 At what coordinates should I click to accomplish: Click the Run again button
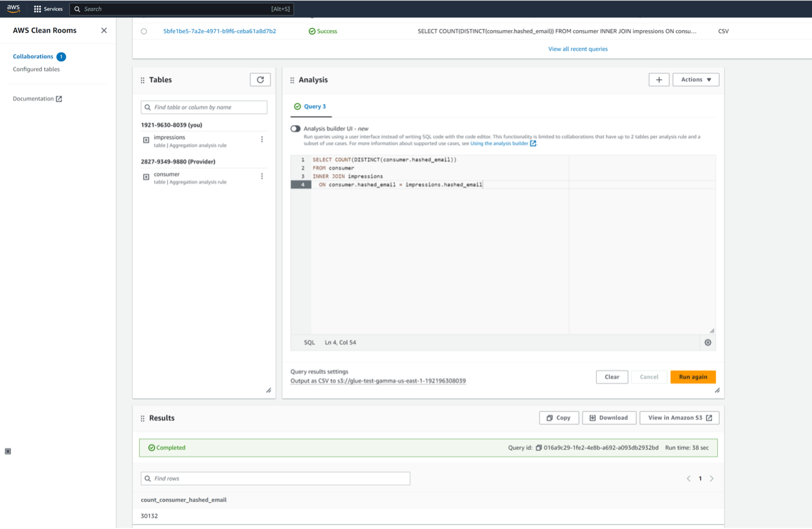tap(693, 377)
